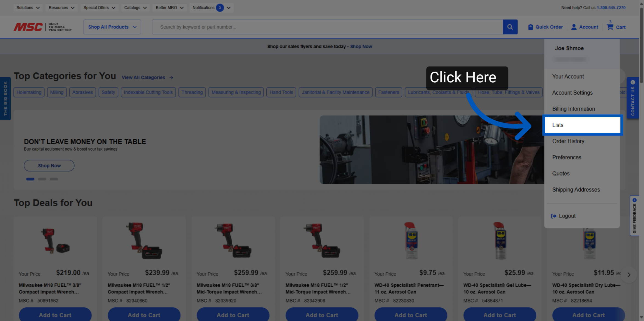Go to second banner slide indicator
Viewport: 644px width, 321px height.
click(x=42, y=179)
